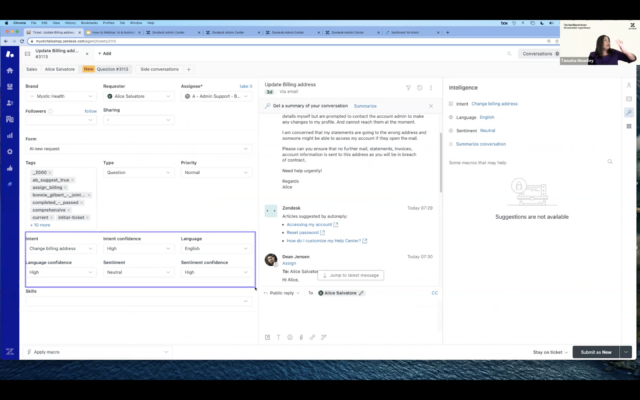The image size is (640, 400).
Task: Open Customers icon in left sidebar
Action: tap(10, 103)
